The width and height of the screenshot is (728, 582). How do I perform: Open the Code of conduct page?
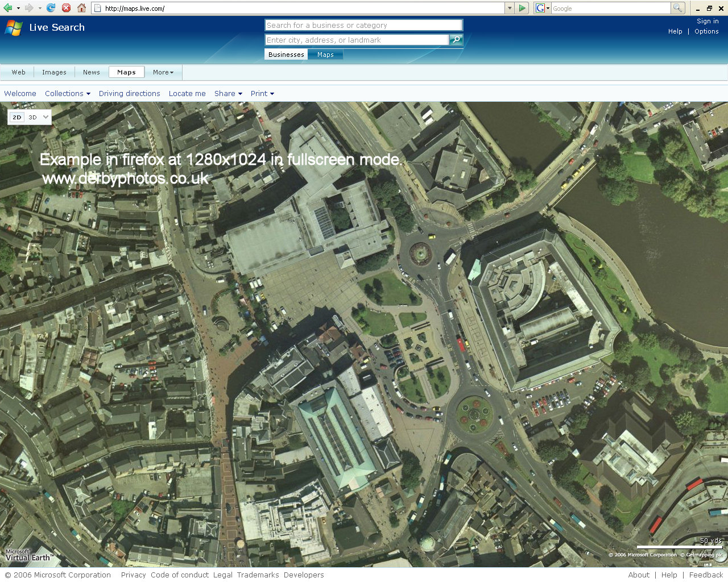pyautogui.click(x=180, y=575)
